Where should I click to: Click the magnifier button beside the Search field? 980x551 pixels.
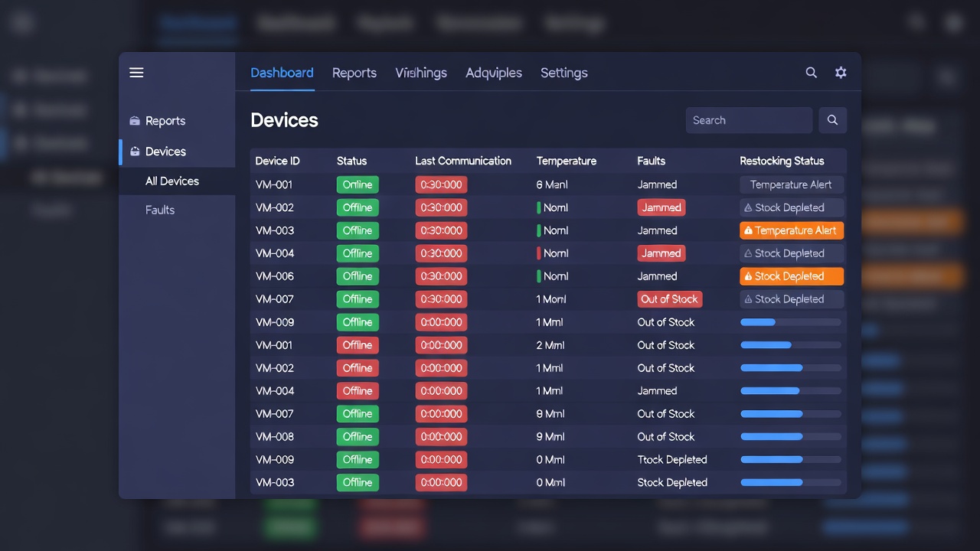coord(832,120)
